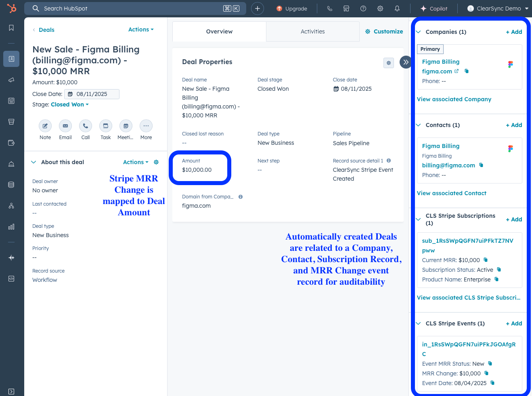Image resolution: width=532 pixels, height=396 pixels.
Task: Collapse the About this deal section
Action: pyautogui.click(x=34, y=162)
